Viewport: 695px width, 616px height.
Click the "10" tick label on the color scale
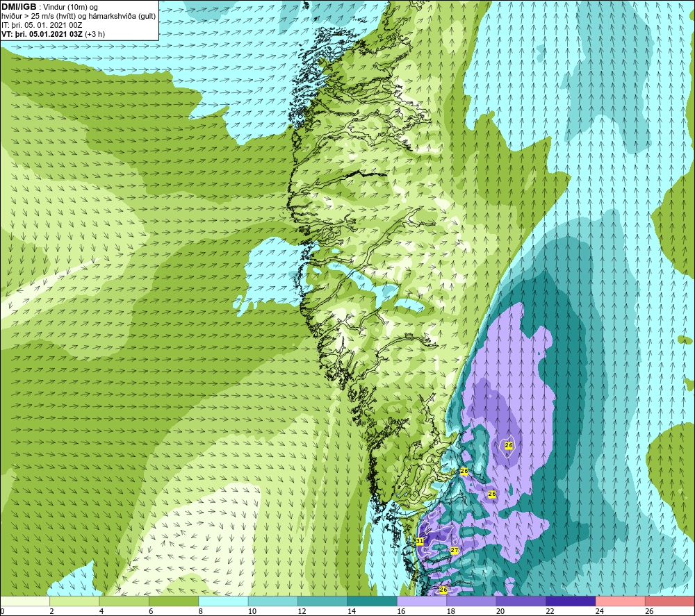tap(252, 611)
